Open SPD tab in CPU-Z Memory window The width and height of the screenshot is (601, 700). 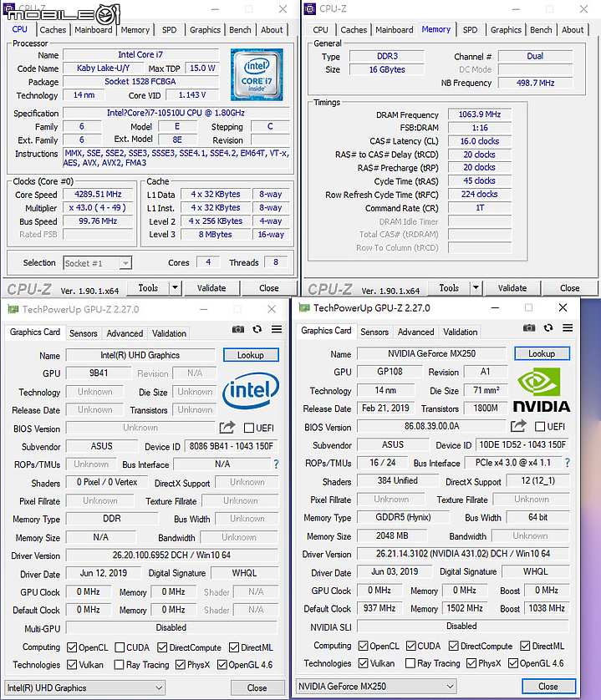tap(470, 30)
